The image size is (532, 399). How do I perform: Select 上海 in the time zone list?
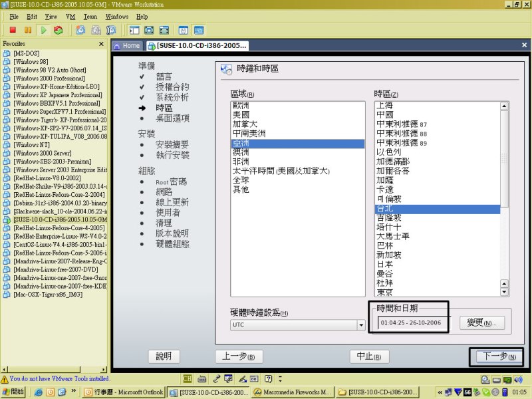pyautogui.click(x=438, y=106)
